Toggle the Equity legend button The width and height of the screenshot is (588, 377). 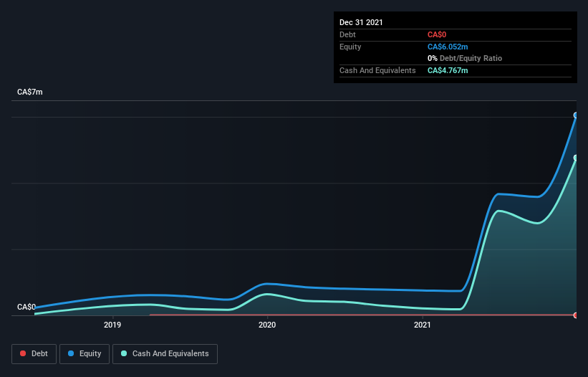pyautogui.click(x=85, y=354)
